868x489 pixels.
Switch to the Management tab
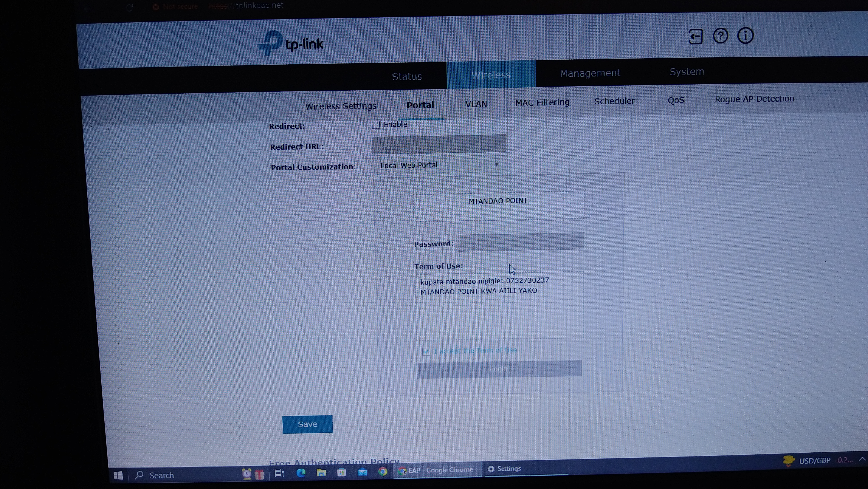coord(590,73)
